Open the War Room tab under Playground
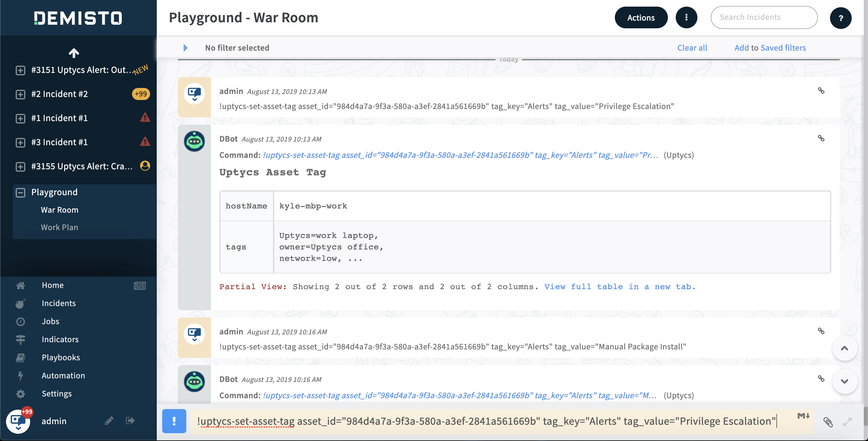Screen dimensions: 868x441 pyautogui.click(x=60, y=210)
